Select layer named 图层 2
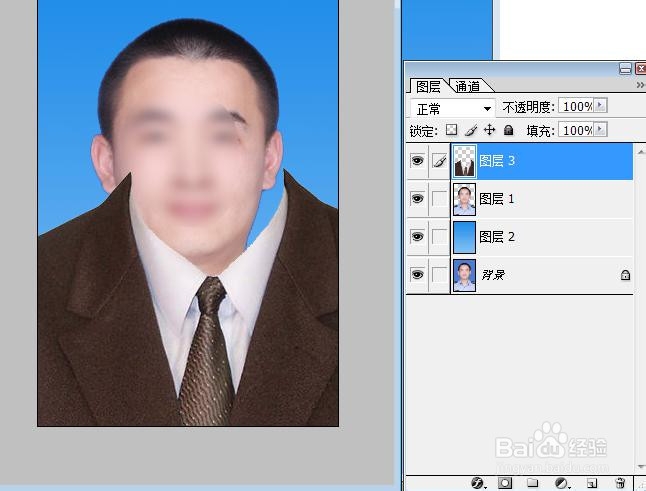 [496, 237]
